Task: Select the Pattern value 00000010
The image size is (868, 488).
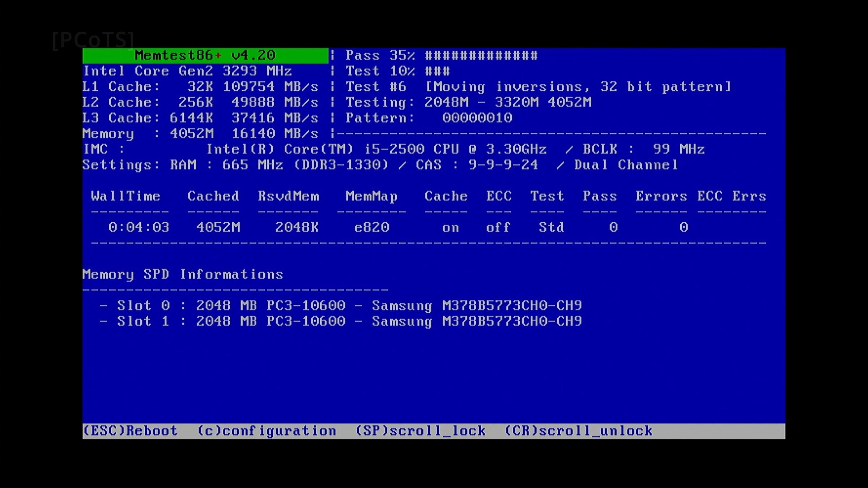Action: pos(477,118)
